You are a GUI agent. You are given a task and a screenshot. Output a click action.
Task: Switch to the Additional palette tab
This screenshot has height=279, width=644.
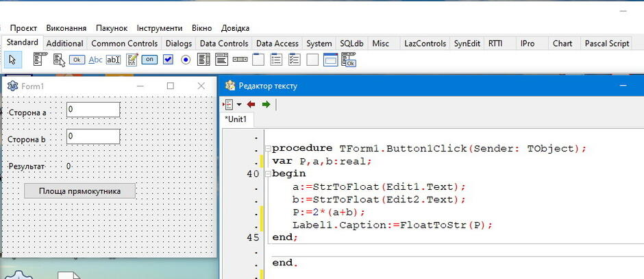65,43
